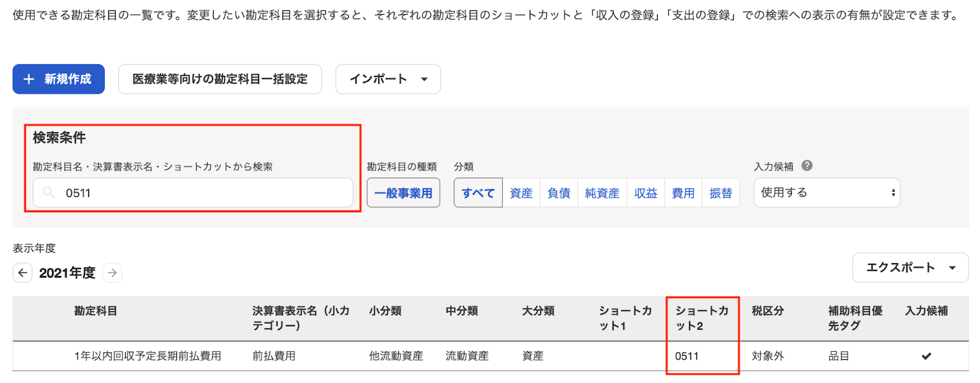
Task: Click the 小分類 column header
Action: coord(385,311)
